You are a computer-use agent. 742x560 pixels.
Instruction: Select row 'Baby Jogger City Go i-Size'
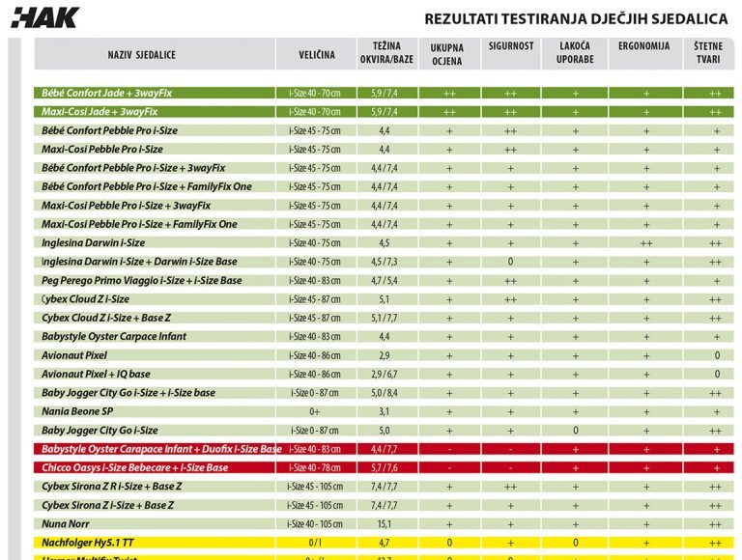point(384,431)
